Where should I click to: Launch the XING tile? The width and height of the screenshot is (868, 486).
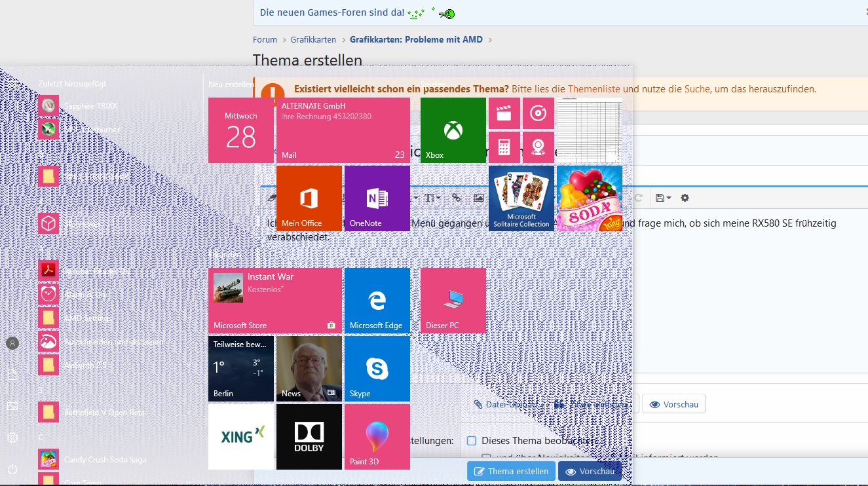click(x=241, y=437)
